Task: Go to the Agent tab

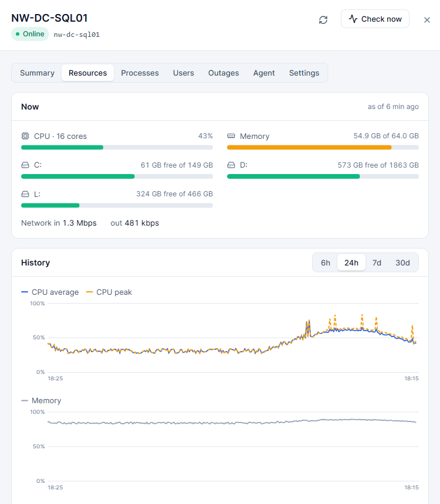Action: tap(264, 73)
